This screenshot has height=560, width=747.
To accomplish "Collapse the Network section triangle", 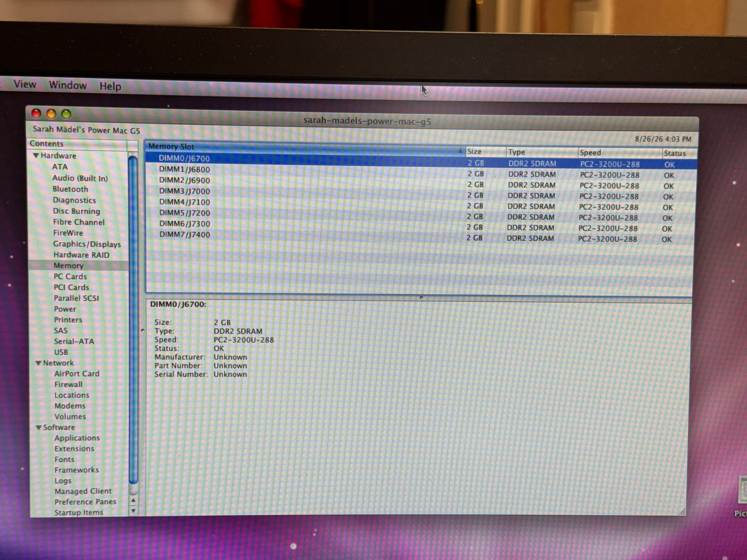I will [x=38, y=363].
